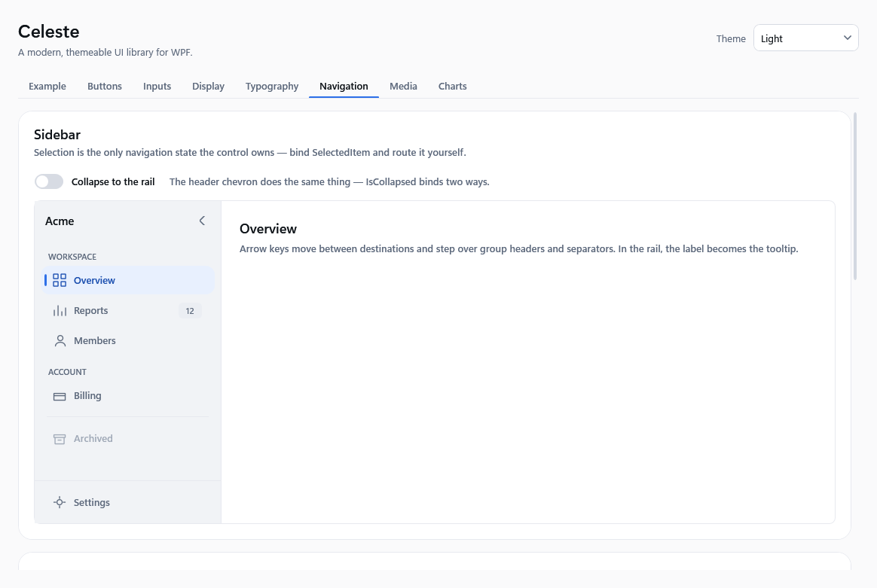Screen dimensions: 877x588
Task: Open the Media tab
Action: pos(403,86)
